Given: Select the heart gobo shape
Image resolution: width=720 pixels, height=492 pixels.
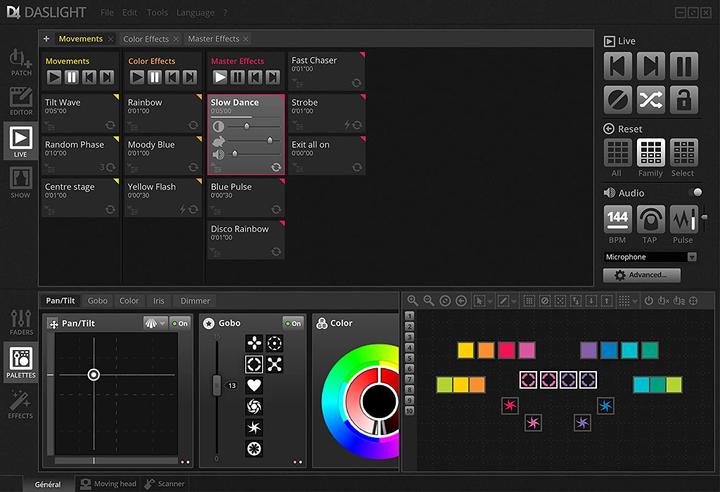Looking at the screenshot, I should click(x=254, y=385).
